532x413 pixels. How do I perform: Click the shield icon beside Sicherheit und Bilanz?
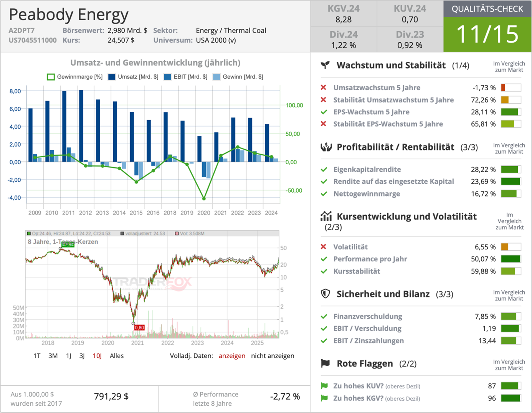tap(325, 294)
